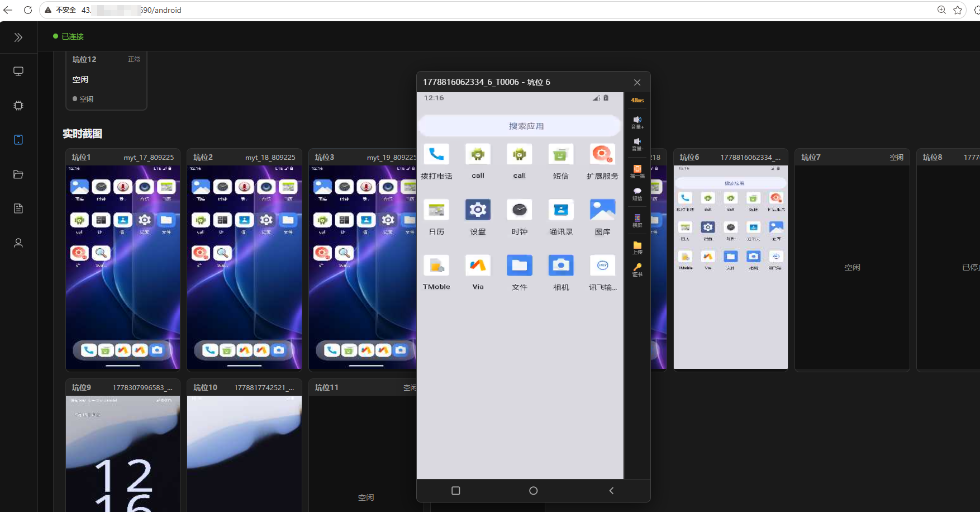The height and width of the screenshot is (512, 980).
Task: Open the 坑位10 screenshot thumbnail
Action: tap(244, 454)
